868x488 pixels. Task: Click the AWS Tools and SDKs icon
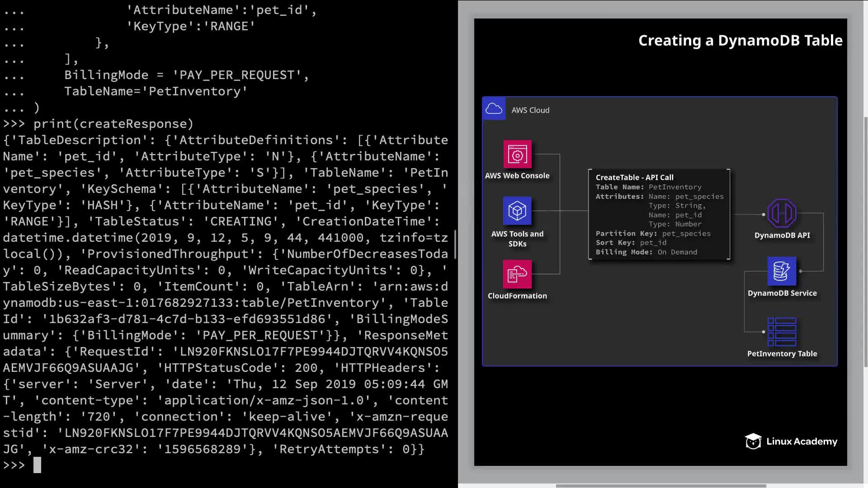tap(517, 211)
